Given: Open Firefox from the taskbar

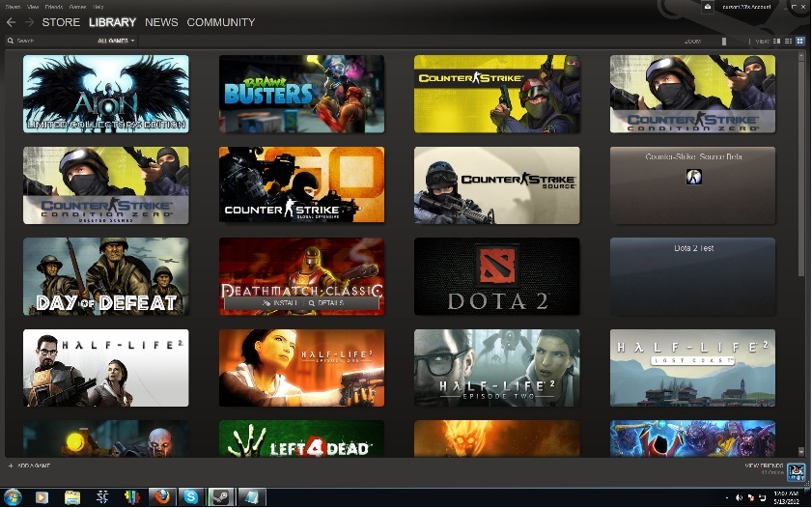Looking at the screenshot, I should tap(162, 497).
